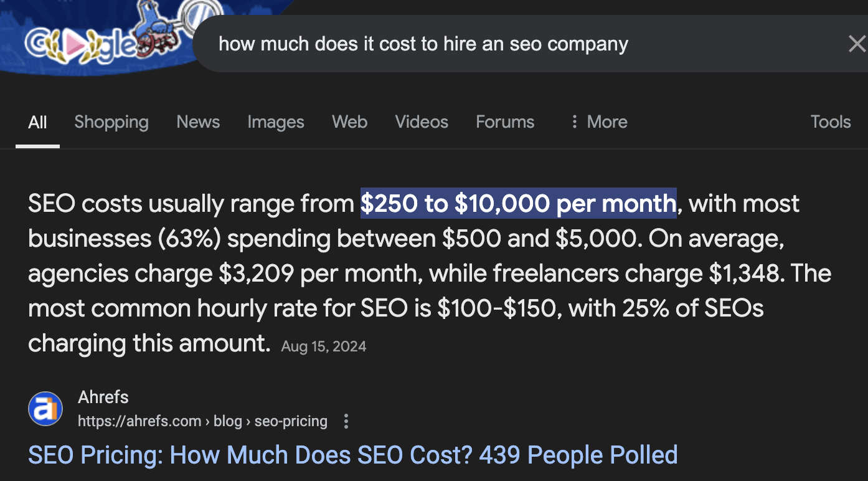The image size is (868, 481).
Task: Open the Shopping results tab
Action: click(x=111, y=121)
